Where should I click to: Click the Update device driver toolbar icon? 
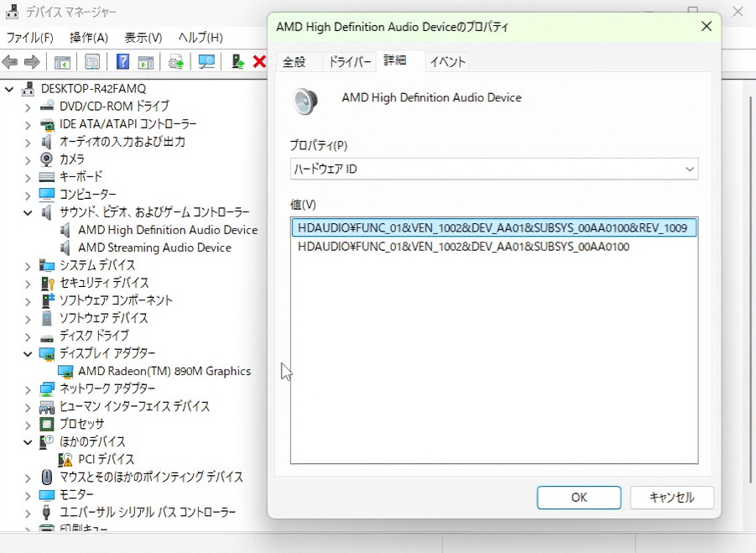[176, 62]
